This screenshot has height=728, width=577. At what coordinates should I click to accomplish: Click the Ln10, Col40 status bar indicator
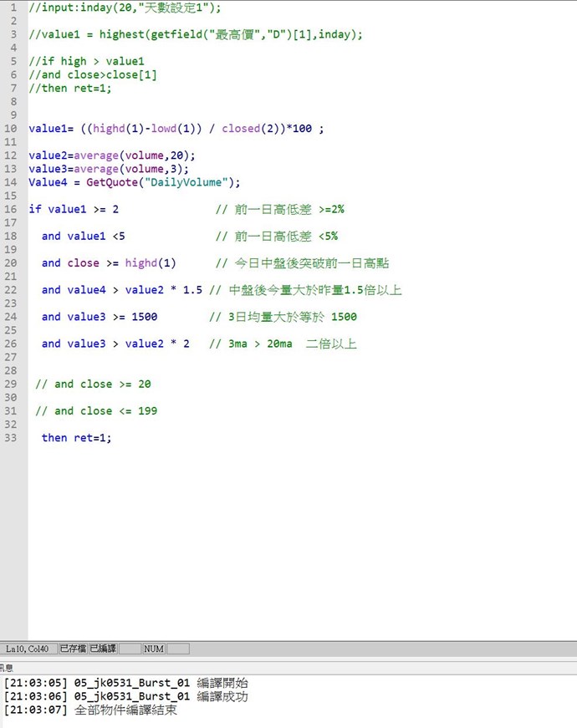(x=28, y=649)
